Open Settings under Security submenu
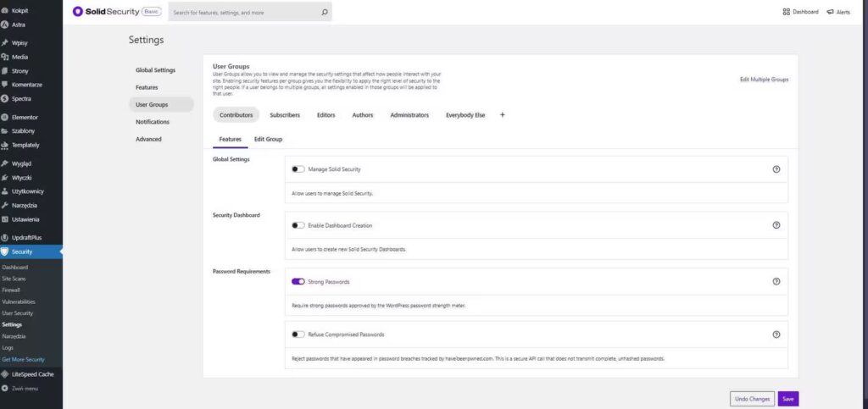This screenshot has height=409, width=868. (x=12, y=324)
